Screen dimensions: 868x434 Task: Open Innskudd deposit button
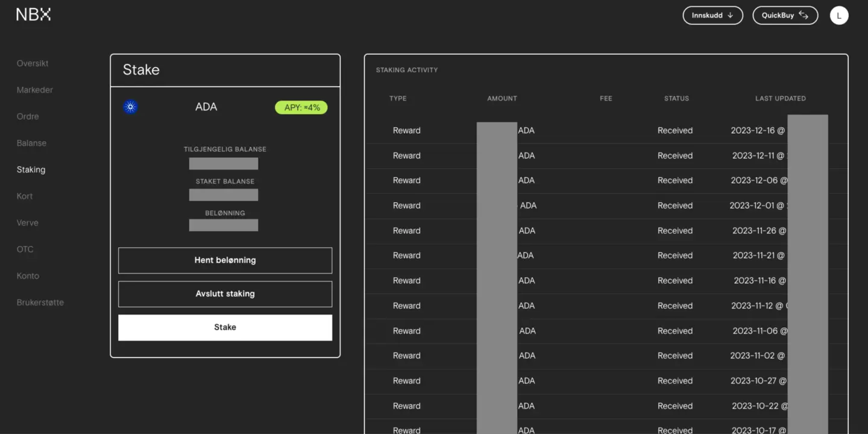[713, 15]
